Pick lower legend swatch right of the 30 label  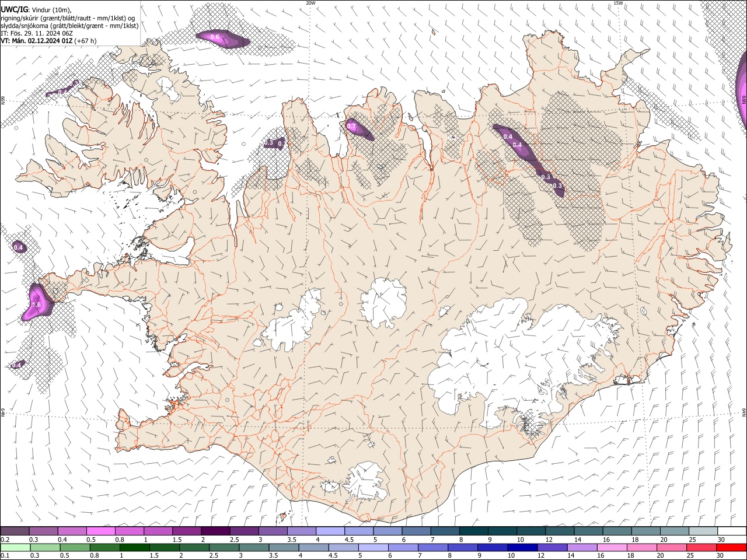coord(731,548)
